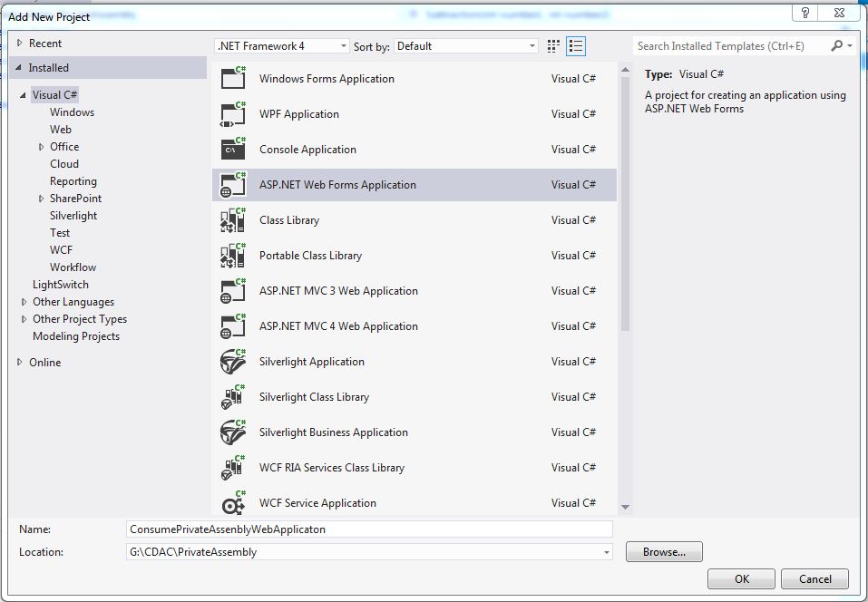Select 'WCF Service Application' template name
The height and width of the screenshot is (602, 868).
click(x=317, y=503)
